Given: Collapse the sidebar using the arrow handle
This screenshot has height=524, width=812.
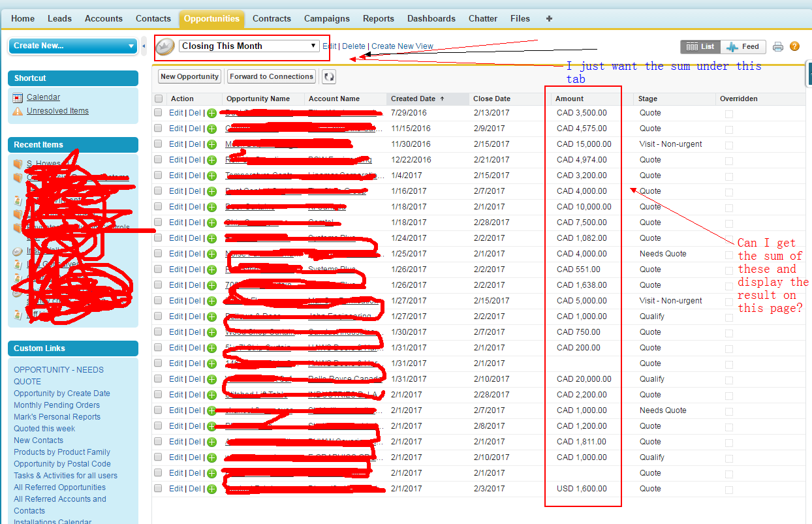Looking at the screenshot, I should pyautogui.click(x=144, y=46).
